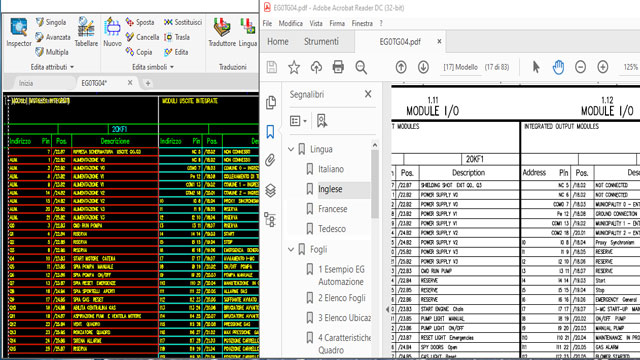Jump to the Italiano bookmark
Viewport: 640px width, 360px height.
tap(331, 169)
